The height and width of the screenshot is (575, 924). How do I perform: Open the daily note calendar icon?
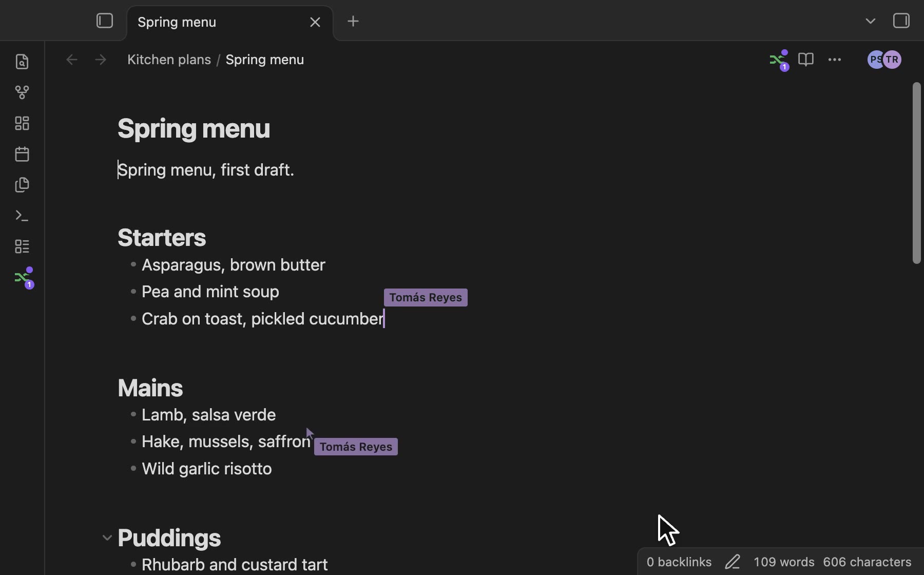[x=22, y=154]
